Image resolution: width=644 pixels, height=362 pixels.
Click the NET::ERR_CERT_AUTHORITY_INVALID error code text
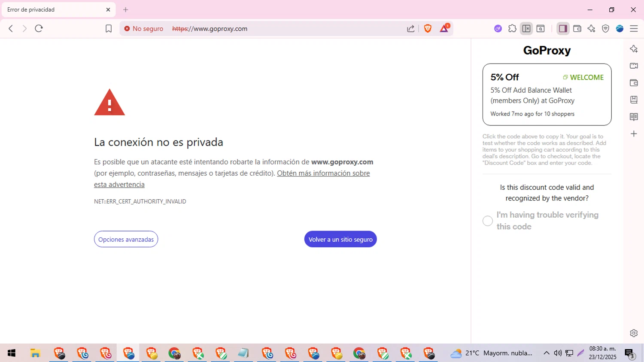140,201
